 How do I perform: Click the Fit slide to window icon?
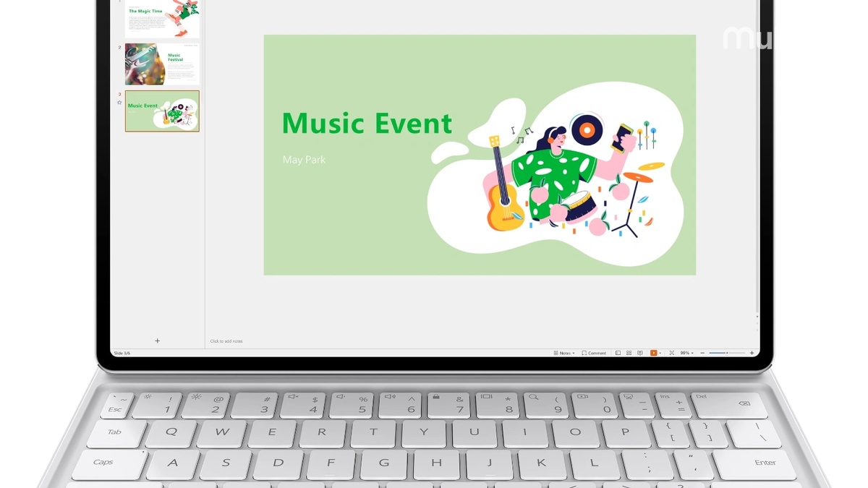tap(672, 353)
